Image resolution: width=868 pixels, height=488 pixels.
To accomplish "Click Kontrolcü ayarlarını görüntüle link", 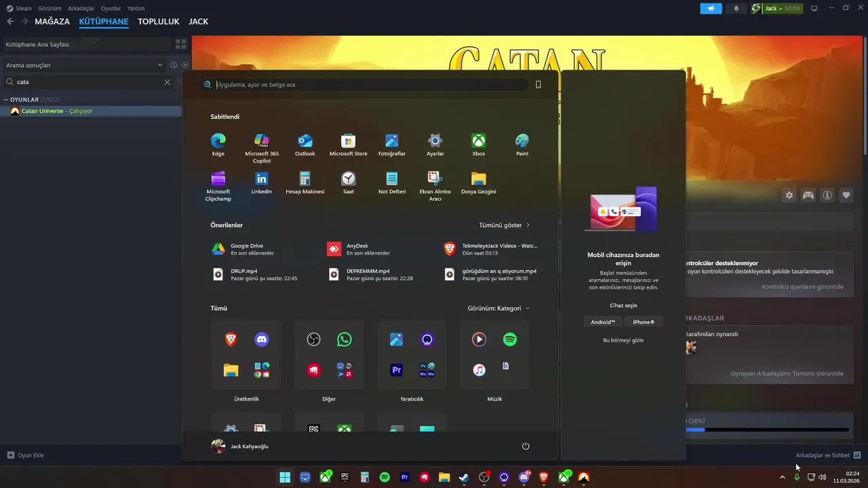I will [x=803, y=287].
